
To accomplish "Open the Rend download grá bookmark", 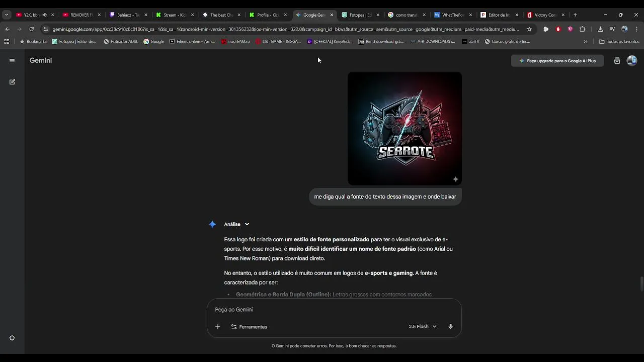I will pos(381,42).
